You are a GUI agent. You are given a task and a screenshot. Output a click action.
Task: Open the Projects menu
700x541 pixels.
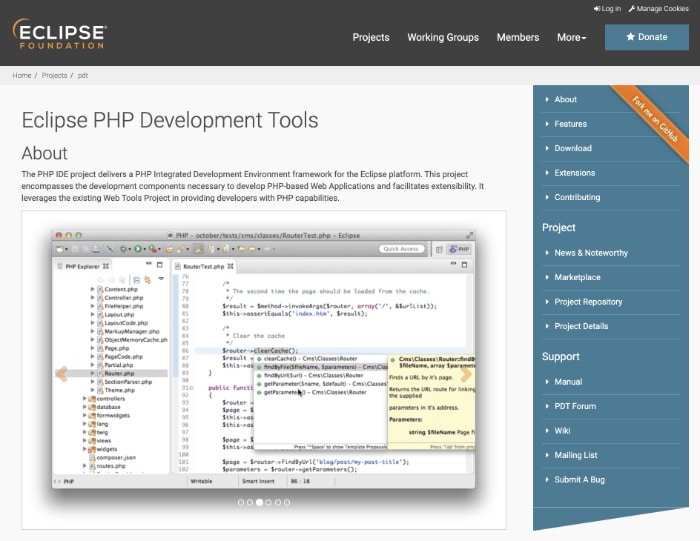[x=371, y=37]
